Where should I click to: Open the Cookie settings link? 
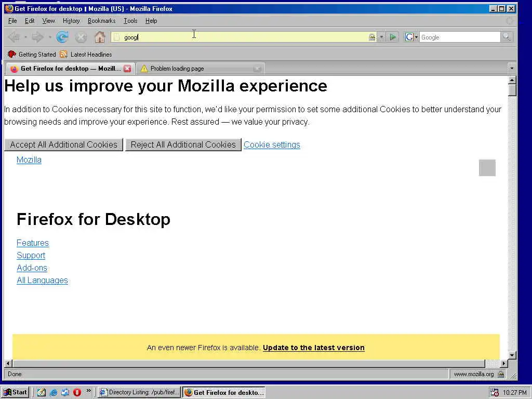pos(272,144)
